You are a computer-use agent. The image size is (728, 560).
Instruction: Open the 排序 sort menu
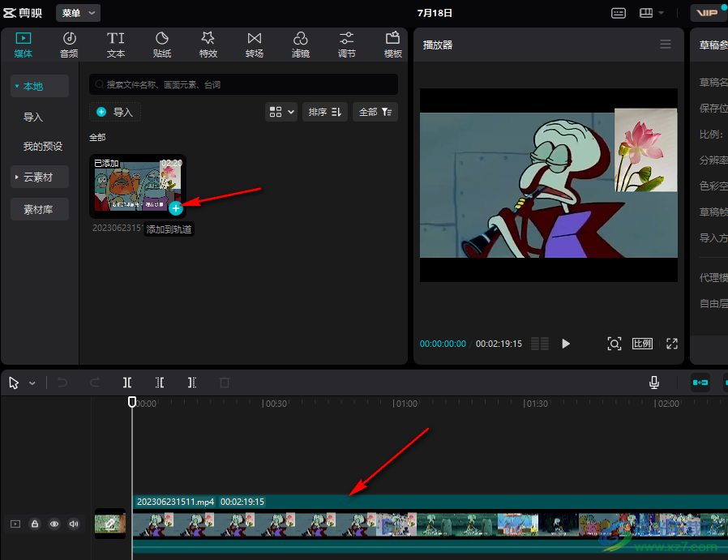[x=325, y=112]
